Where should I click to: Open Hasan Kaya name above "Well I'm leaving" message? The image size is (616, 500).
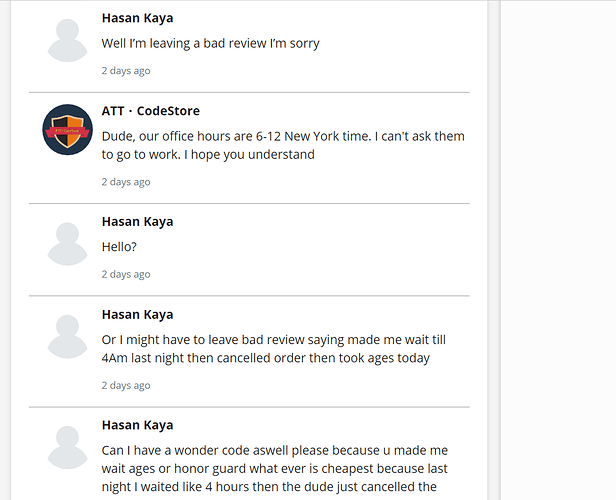pos(138,18)
